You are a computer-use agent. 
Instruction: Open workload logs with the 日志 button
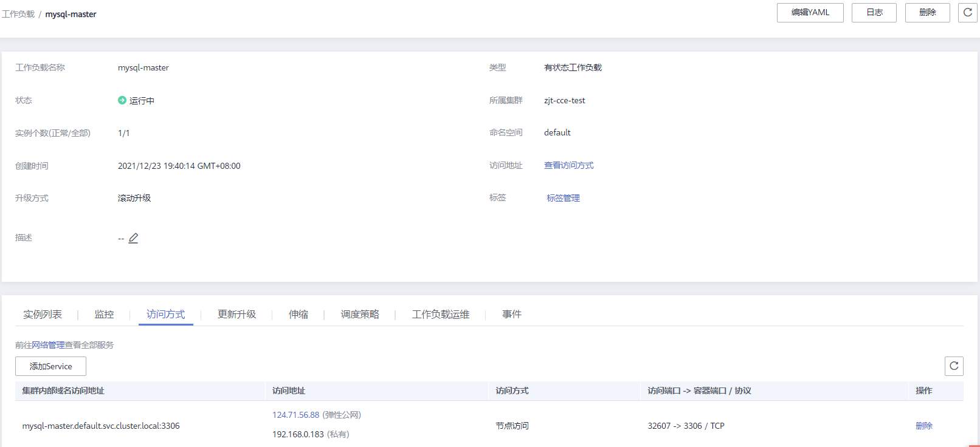click(x=874, y=13)
